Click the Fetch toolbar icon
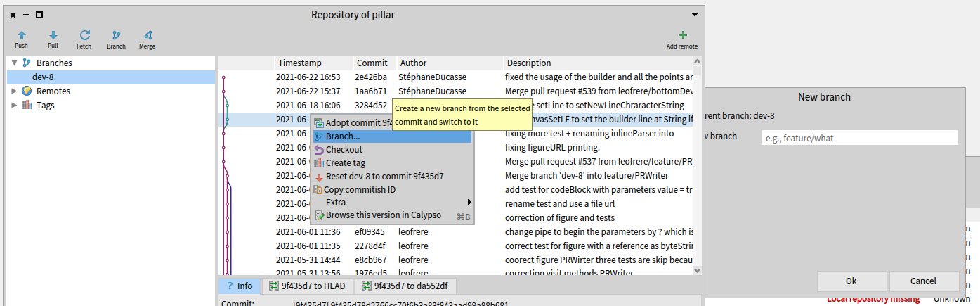The width and height of the screenshot is (980, 306). click(x=84, y=35)
